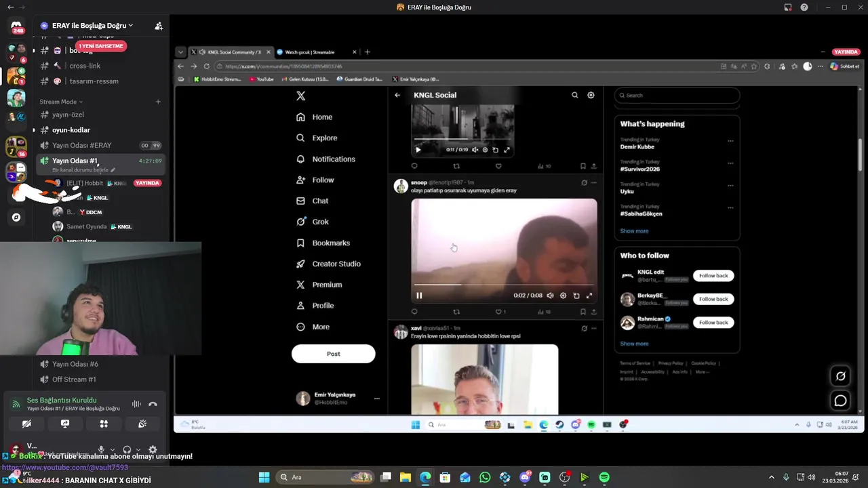Open noise suppression waveform icon
This screenshot has width=868, height=488.
click(136, 404)
